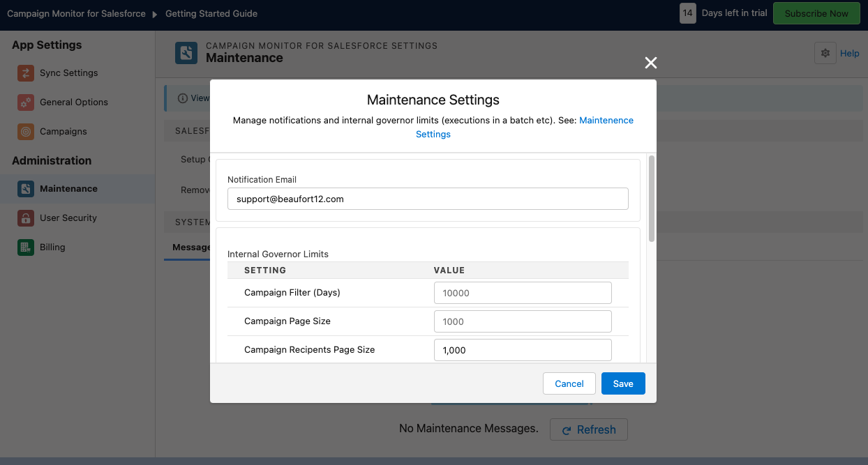The height and width of the screenshot is (465, 868).
Task: Click the Maintenance page header icon
Action: click(x=186, y=53)
